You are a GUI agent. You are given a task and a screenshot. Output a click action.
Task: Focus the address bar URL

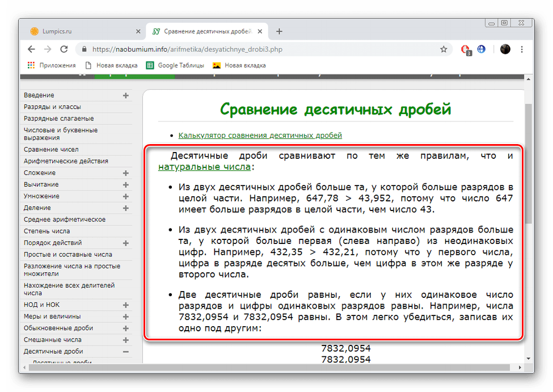187,49
